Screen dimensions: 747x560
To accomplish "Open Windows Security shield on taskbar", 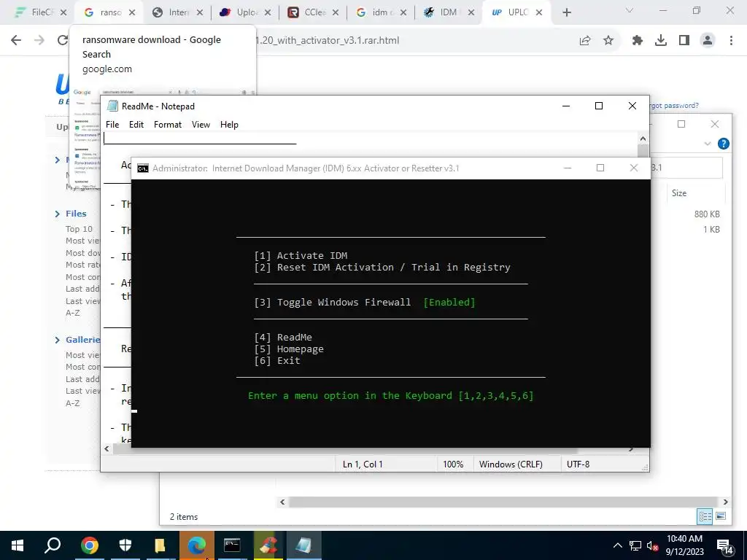I will click(125, 545).
